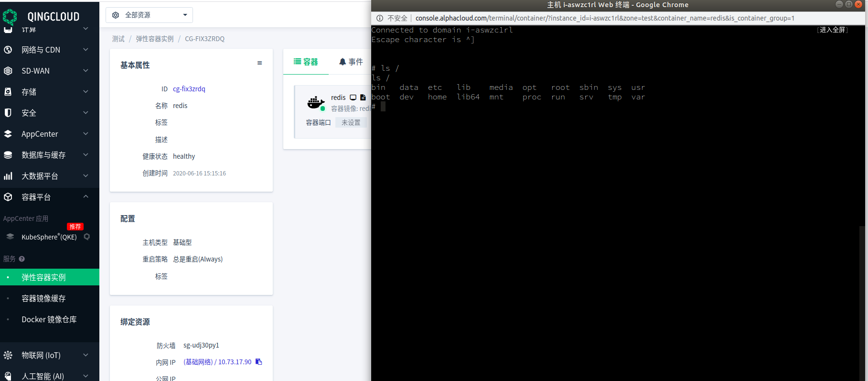Click the 测试 breadcrumb link

(118, 39)
